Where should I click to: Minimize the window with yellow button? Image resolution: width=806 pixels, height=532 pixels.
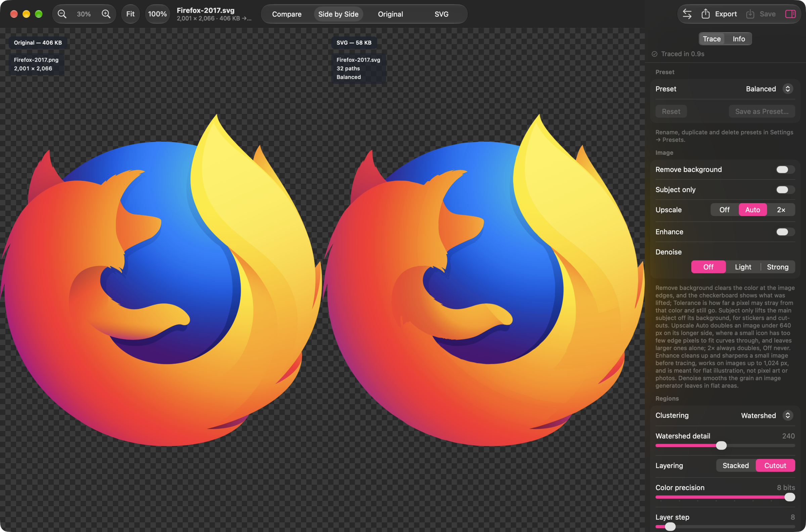tap(26, 14)
